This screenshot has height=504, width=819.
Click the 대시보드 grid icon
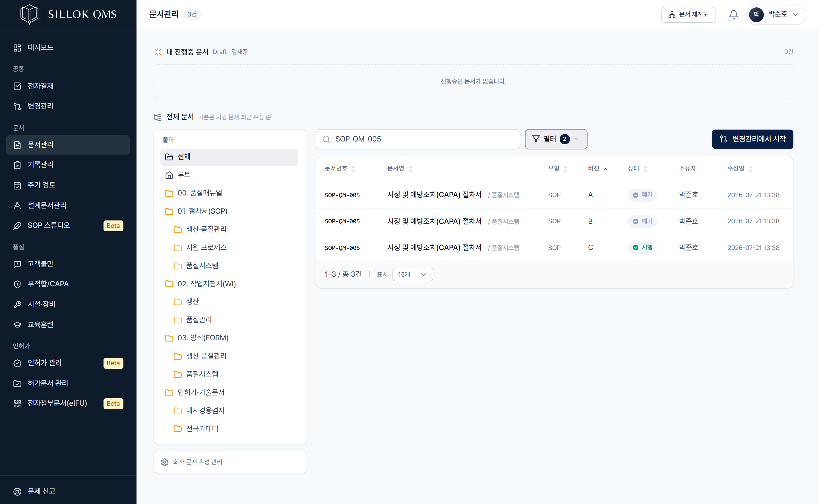click(x=17, y=48)
